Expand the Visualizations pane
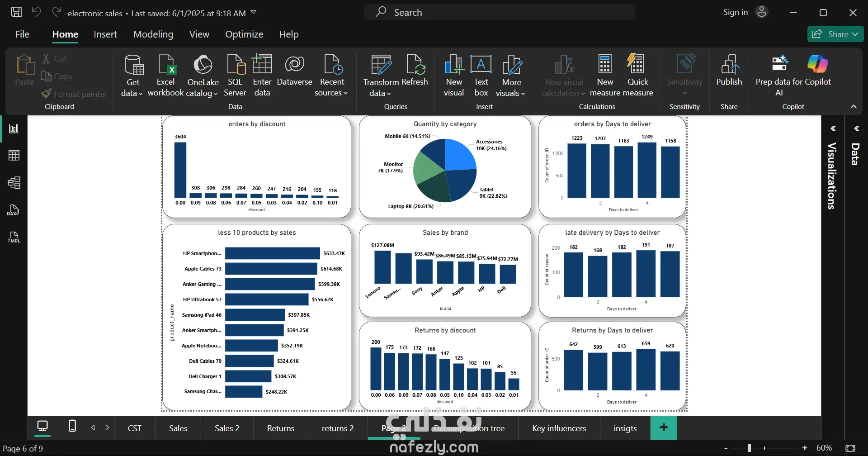This screenshot has width=868, height=456. pos(833,129)
